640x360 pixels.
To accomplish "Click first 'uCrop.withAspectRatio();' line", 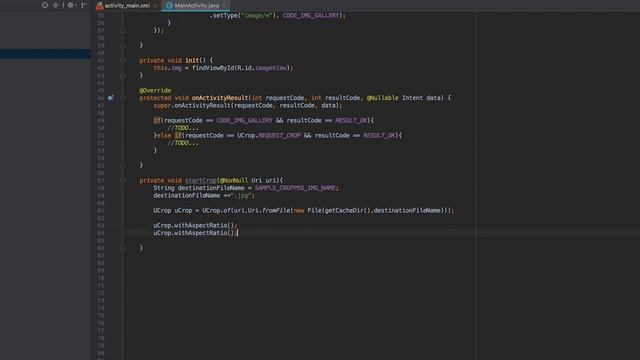I will 195,225.
